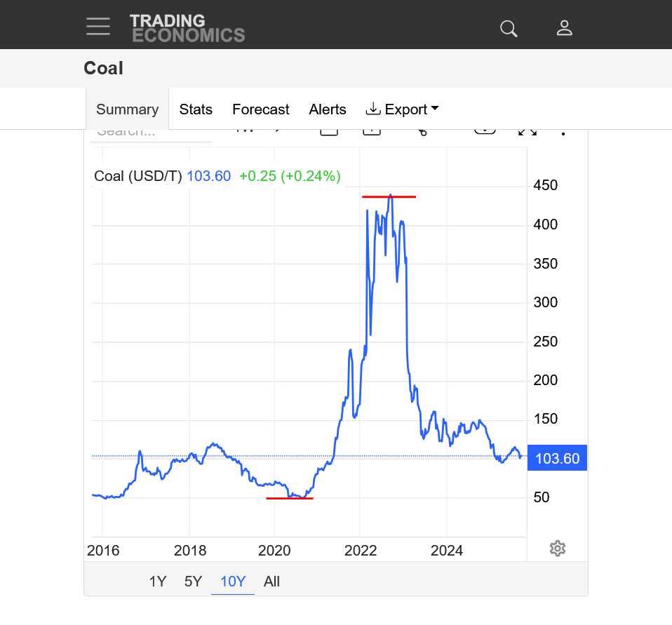Switch chart to 5Y range
Image resolution: width=672 pixels, height=625 pixels.
193,582
